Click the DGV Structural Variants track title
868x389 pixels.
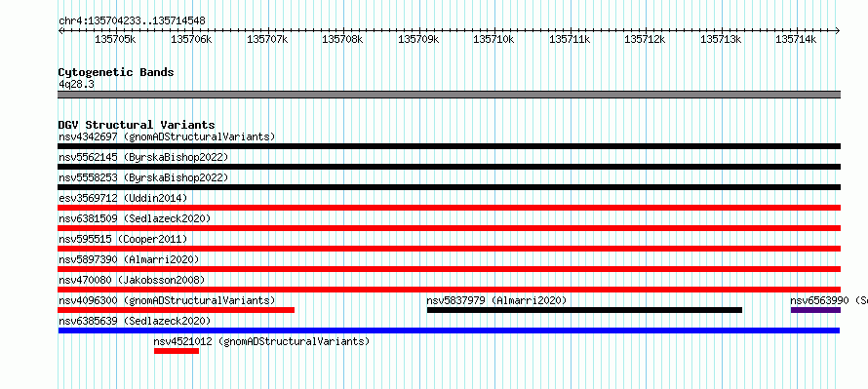137,125
